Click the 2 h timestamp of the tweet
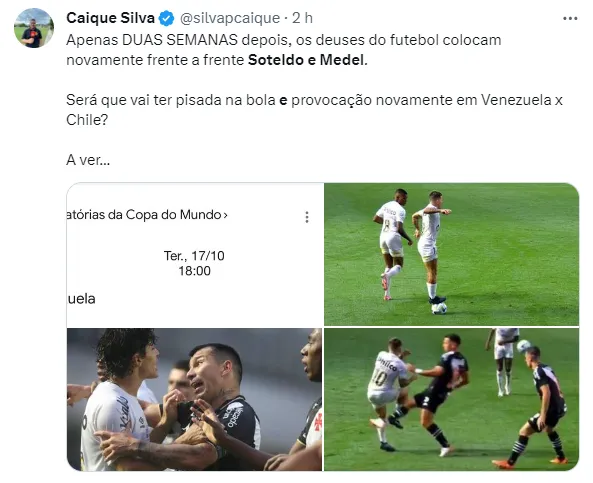This screenshot has height=483, width=593. coord(303,18)
